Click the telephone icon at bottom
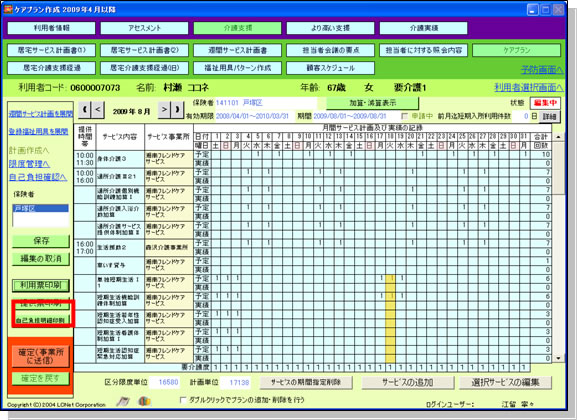This screenshot has width=577, height=420. pos(123,401)
